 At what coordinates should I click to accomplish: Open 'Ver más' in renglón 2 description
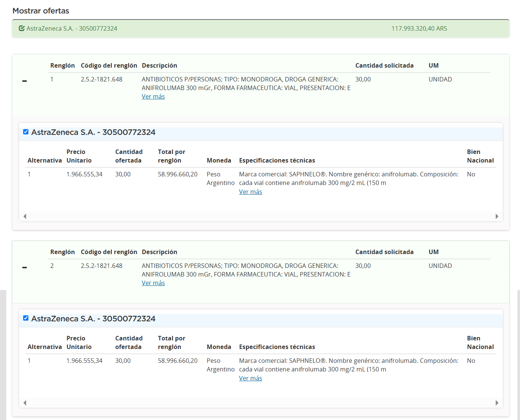153,283
